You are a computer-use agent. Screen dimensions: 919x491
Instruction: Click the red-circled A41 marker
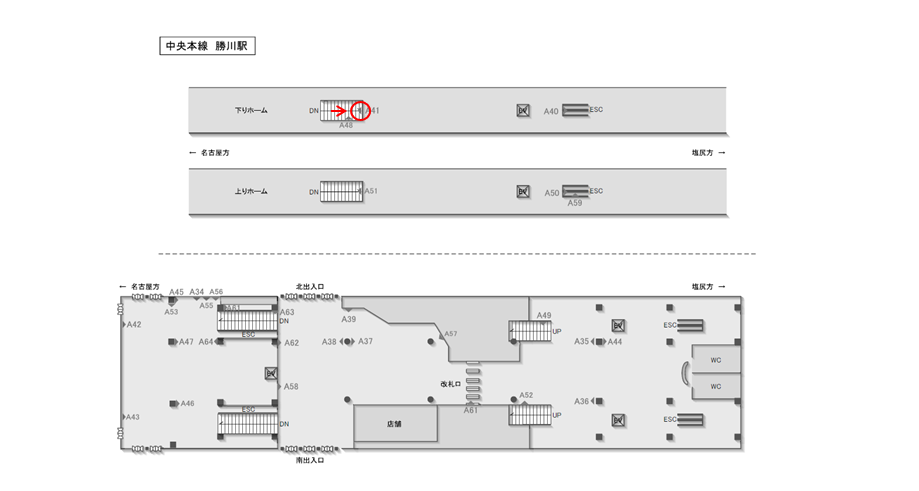[x=361, y=111]
